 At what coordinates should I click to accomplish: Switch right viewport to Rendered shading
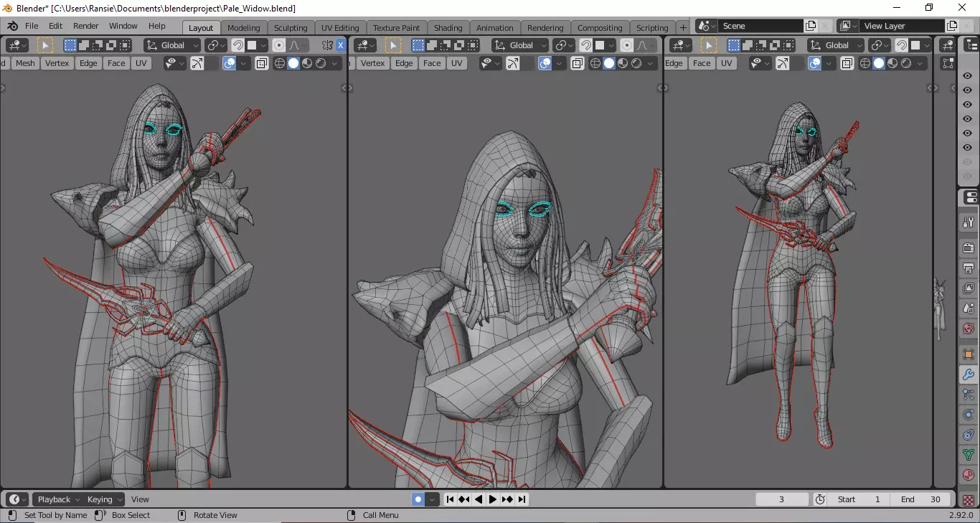pyautogui.click(x=906, y=63)
